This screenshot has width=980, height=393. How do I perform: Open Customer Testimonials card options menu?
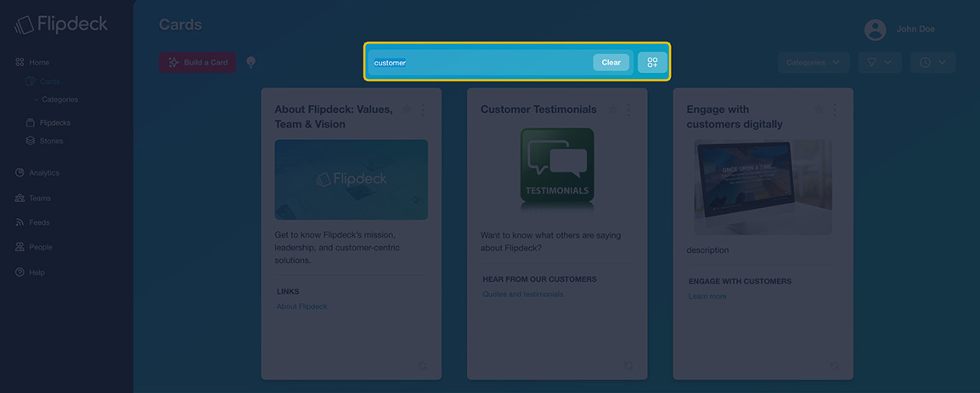[628, 109]
